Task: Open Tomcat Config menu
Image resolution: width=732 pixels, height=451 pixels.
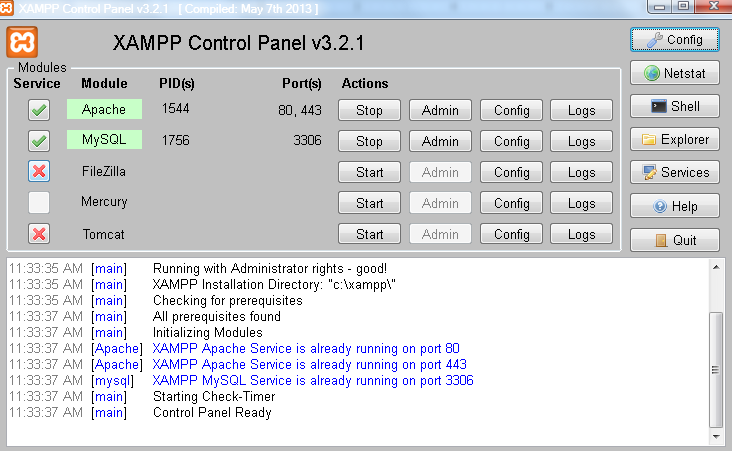Action: 512,234
